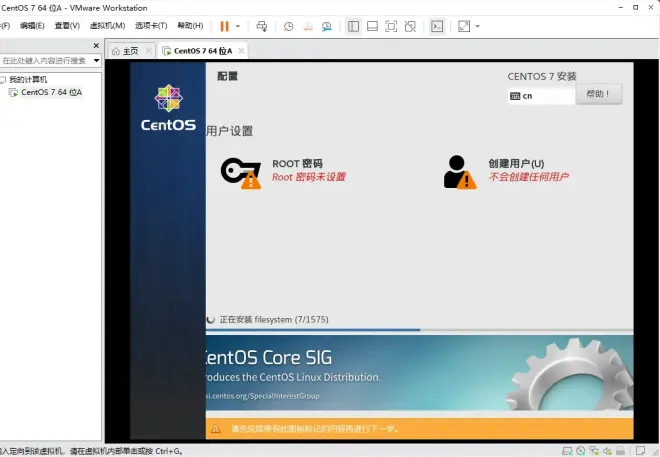Open the 创建用户(U) setting
The height and width of the screenshot is (457, 660).
(506, 170)
